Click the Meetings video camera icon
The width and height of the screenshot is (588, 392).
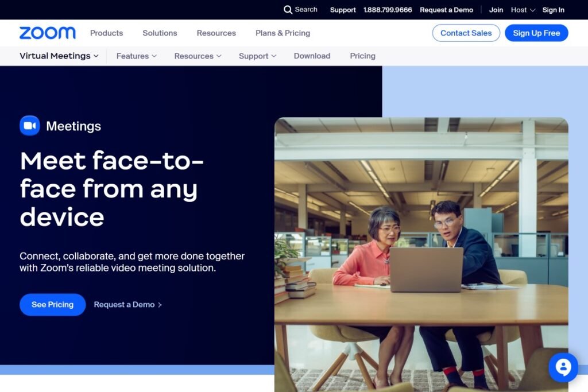(29, 125)
